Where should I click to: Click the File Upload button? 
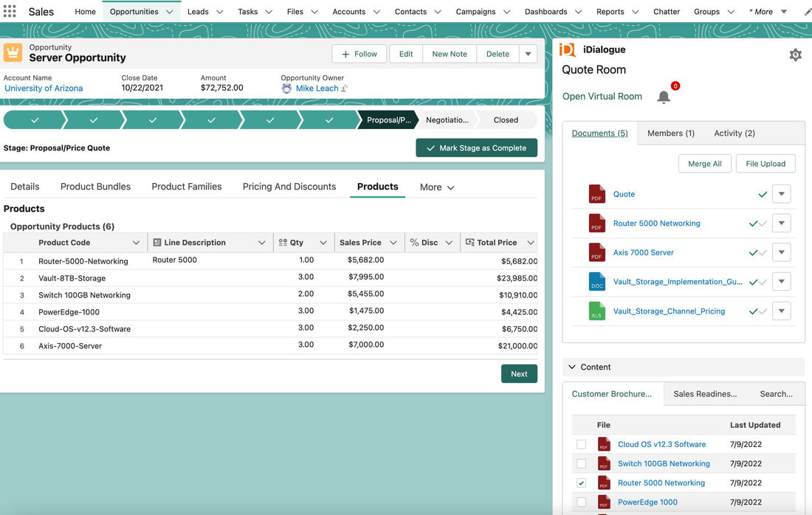[765, 164]
